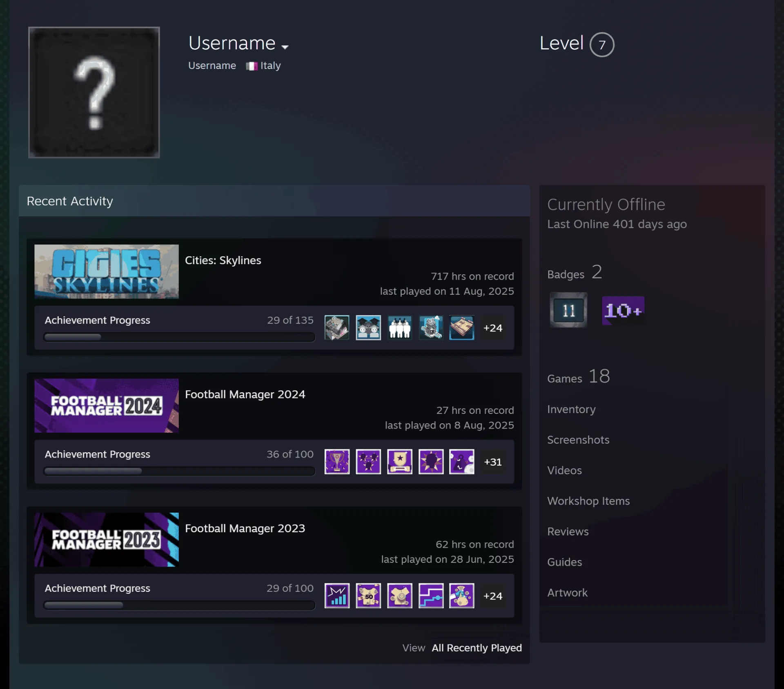The height and width of the screenshot is (689, 784).
Task: Click Football Manager 2024 trophy achievement icon
Action: [337, 462]
